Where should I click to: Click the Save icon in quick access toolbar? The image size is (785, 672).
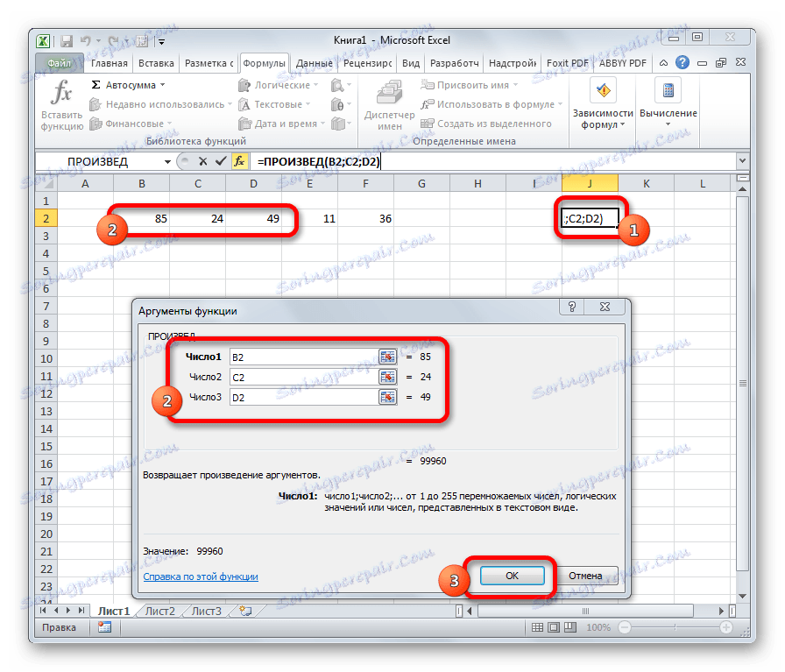67,41
